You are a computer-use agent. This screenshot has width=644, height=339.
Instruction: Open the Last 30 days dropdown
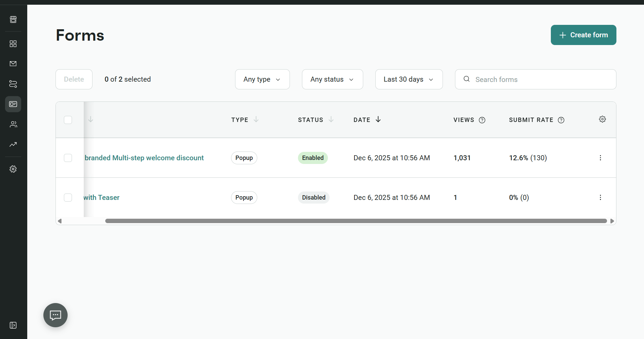tap(409, 79)
